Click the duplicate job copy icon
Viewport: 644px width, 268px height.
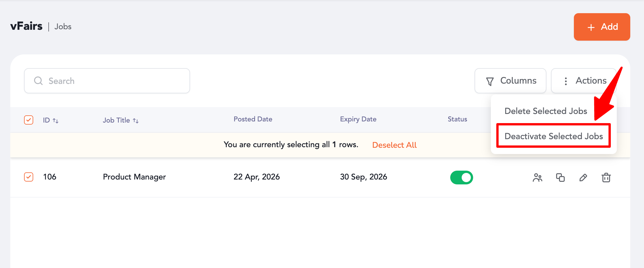[560, 178]
